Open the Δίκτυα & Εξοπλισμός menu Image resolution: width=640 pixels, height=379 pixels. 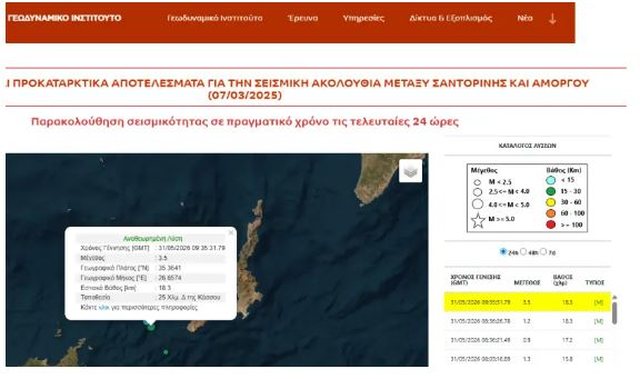[x=451, y=18]
